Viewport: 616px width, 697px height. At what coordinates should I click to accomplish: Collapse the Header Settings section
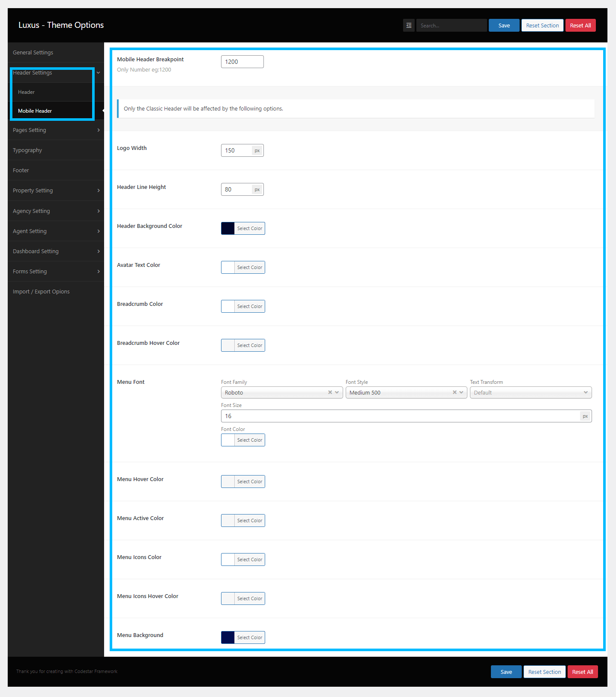98,73
